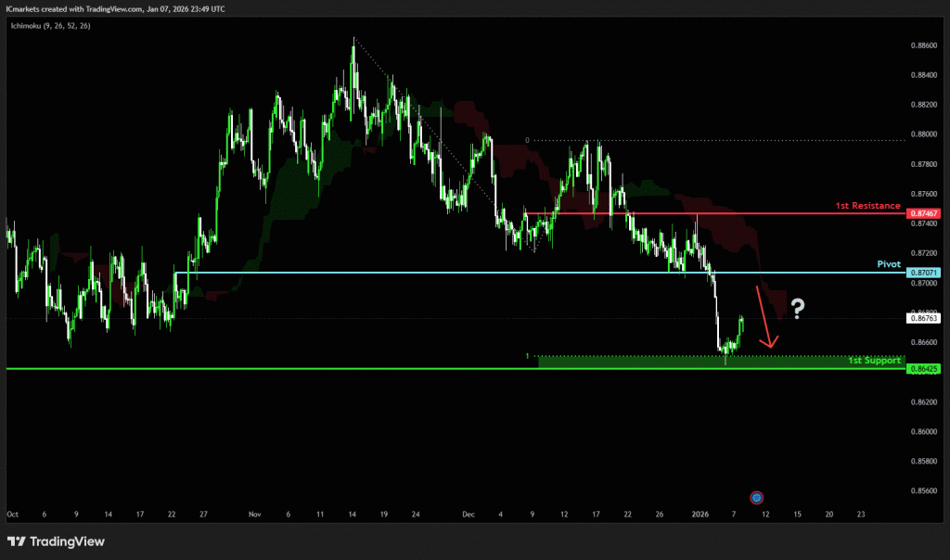Click the green support zone rectangle

coord(649,362)
